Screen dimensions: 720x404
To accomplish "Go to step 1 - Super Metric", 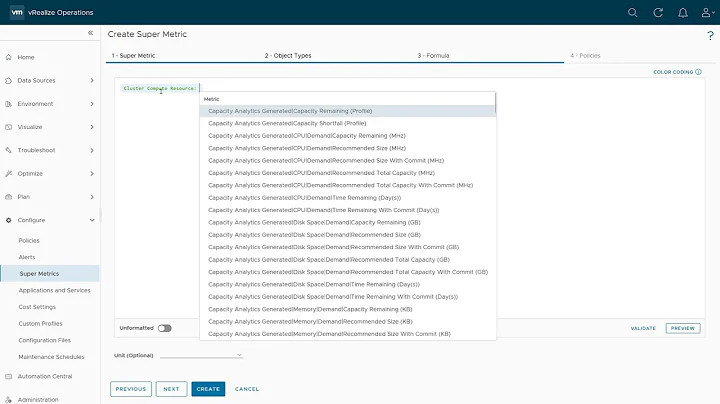I will pyautogui.click(x=134, y=56).
